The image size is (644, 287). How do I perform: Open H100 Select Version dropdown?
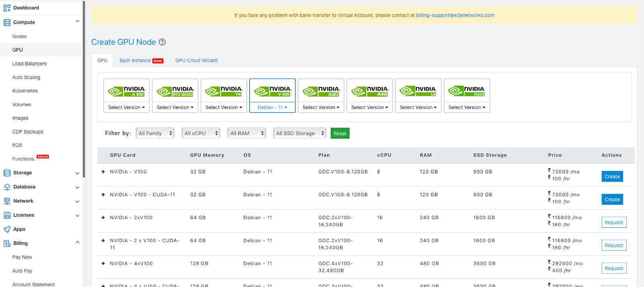point(467,108)
